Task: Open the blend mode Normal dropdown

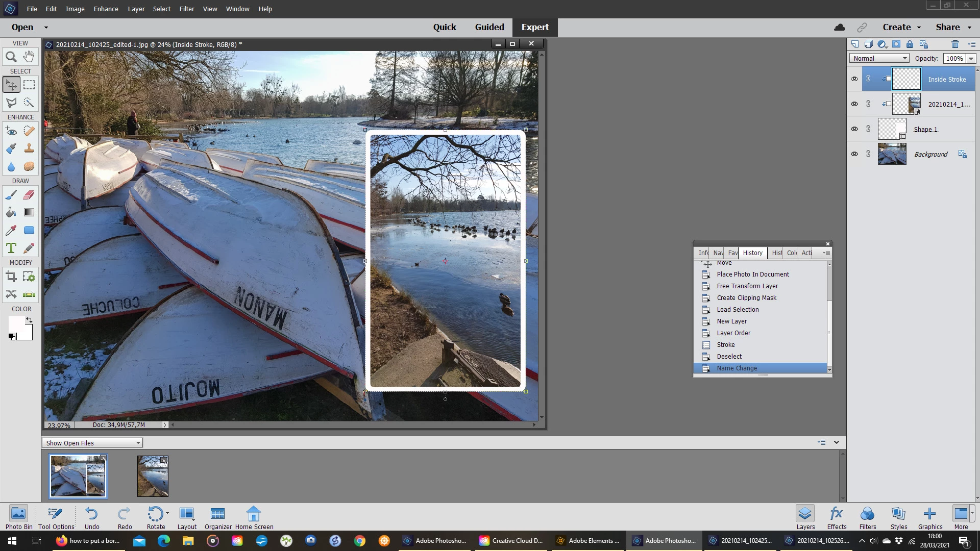Action: point(879,59)
